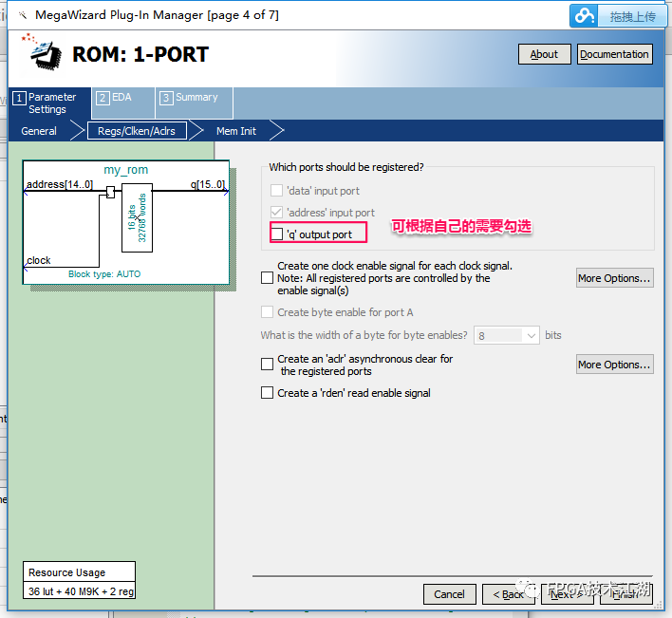Viewport: 672px width, 618px height.
Task: Click the Block type: AUTO text
Action: (104, 273)
